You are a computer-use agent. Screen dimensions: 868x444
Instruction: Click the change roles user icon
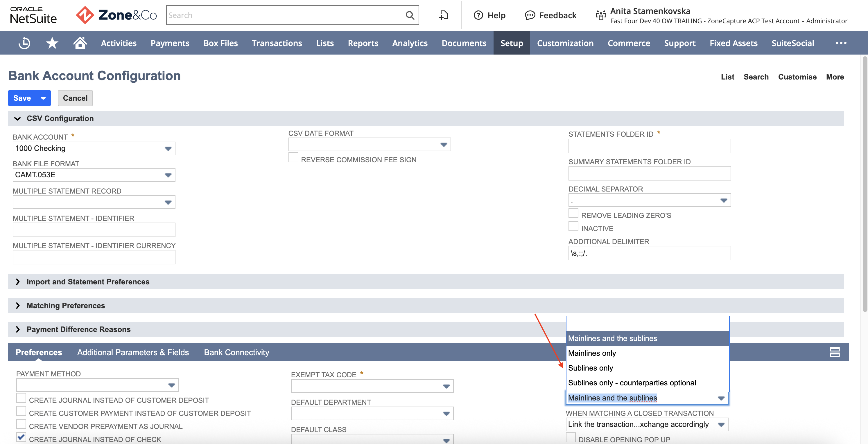pyautogui.click(x=601, y=15)
